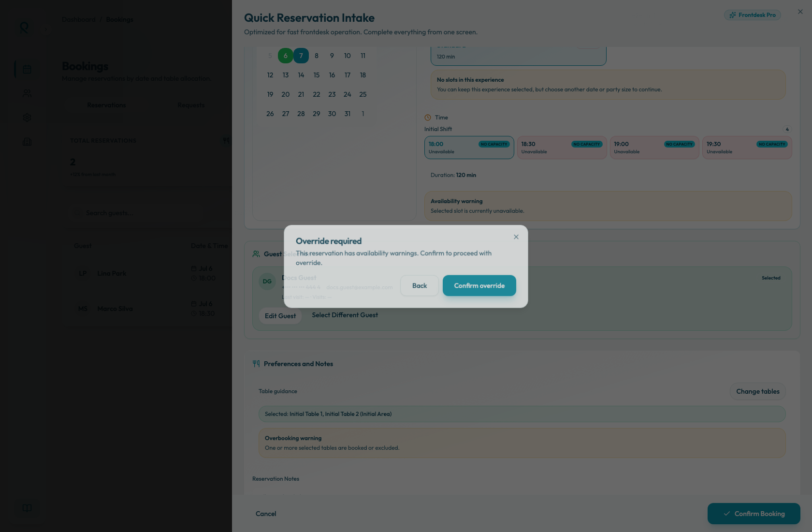Screen dimensions: 812x532
Task: Click the Initial Shift slot count badge
Action: pos(787,129)
